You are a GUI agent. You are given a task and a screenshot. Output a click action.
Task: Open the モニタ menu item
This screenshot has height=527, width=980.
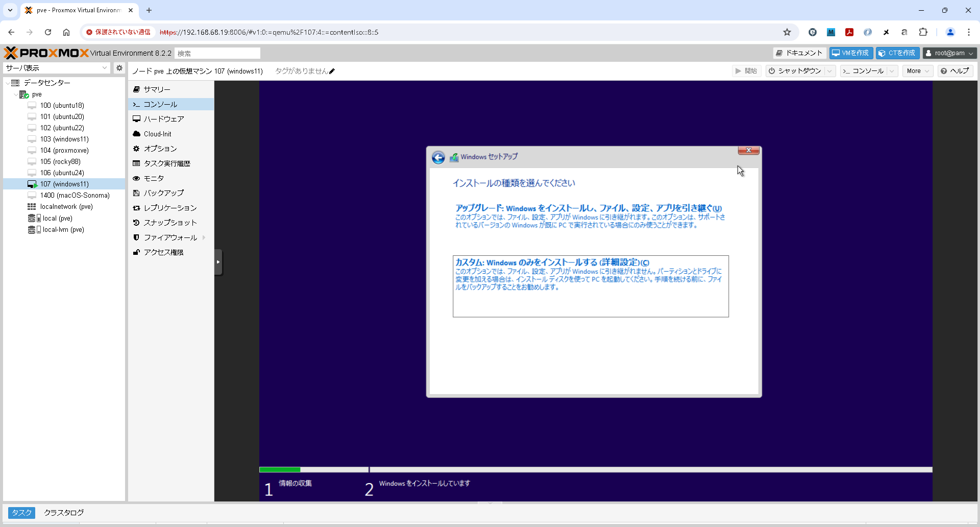171,178
